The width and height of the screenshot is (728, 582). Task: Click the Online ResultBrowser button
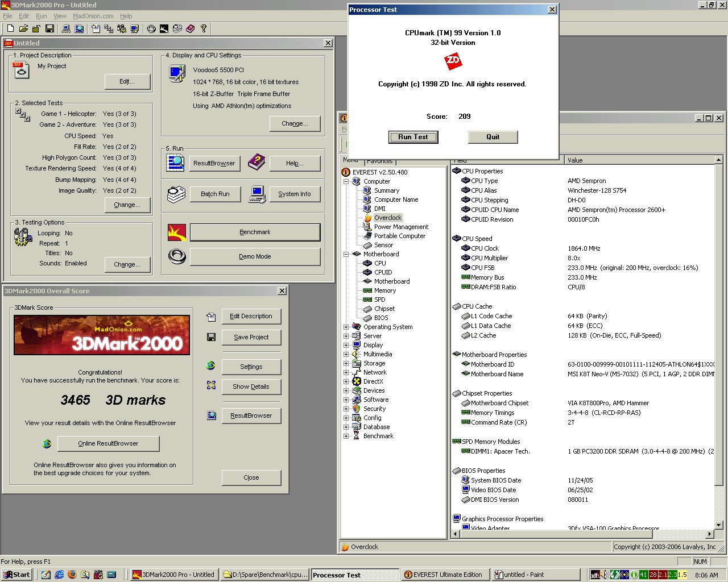point(108,443)
